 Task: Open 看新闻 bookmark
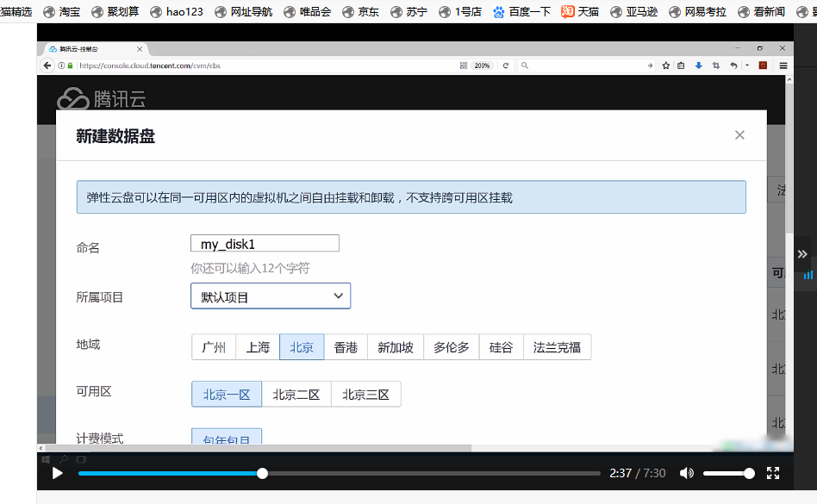(761, 11)
